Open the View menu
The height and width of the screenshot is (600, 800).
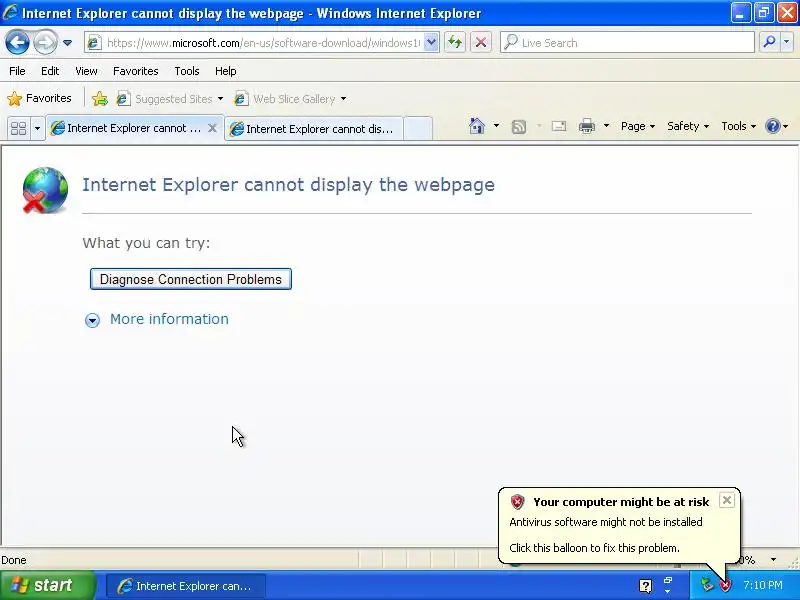click(86, 71)
